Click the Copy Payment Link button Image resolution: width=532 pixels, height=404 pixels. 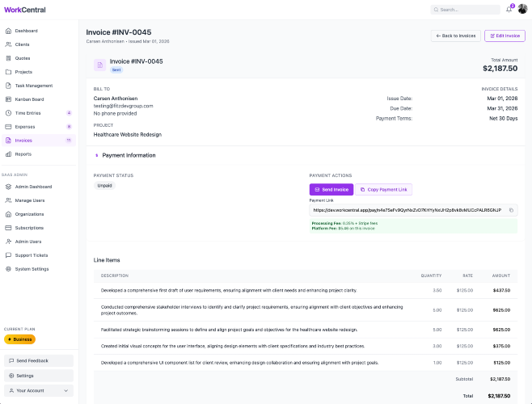click(x=384, y=189)
